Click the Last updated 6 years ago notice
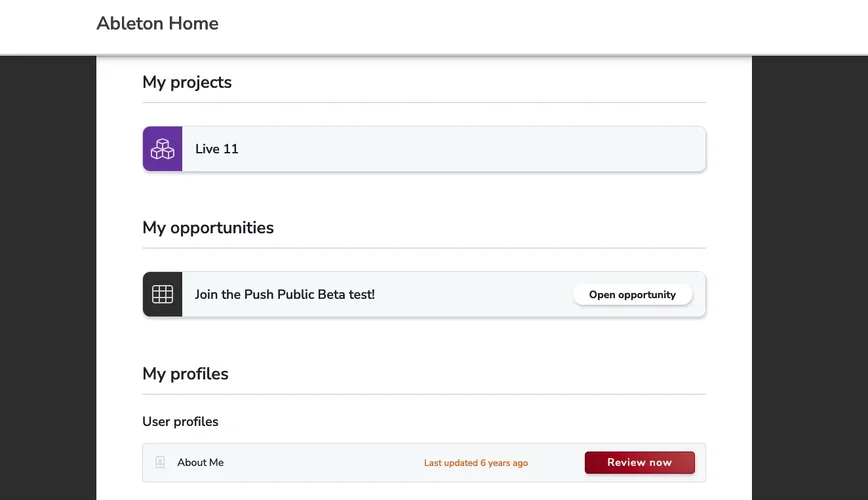The width and height of the screenshot is (868, 500). click(x=476, y=463)
